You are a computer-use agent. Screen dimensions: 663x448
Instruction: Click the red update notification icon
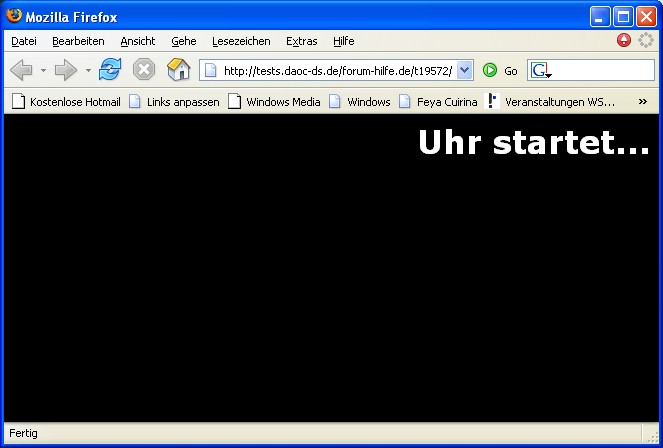click(624, 41)
